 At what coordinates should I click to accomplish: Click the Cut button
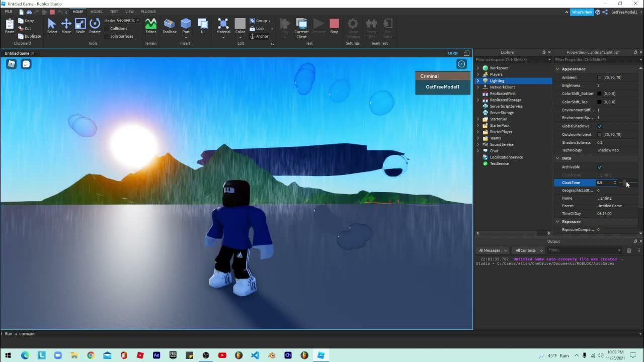(25, 29)
